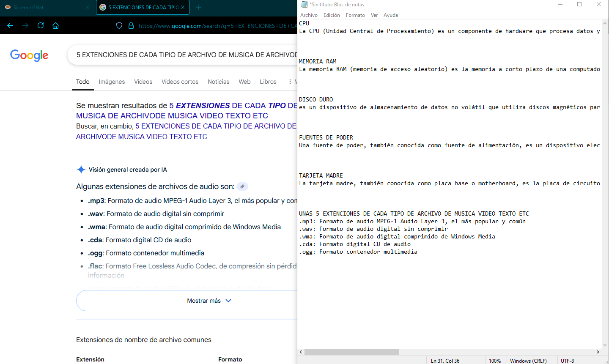Open Libros results filter
The image size is (609, 364).
268,82
